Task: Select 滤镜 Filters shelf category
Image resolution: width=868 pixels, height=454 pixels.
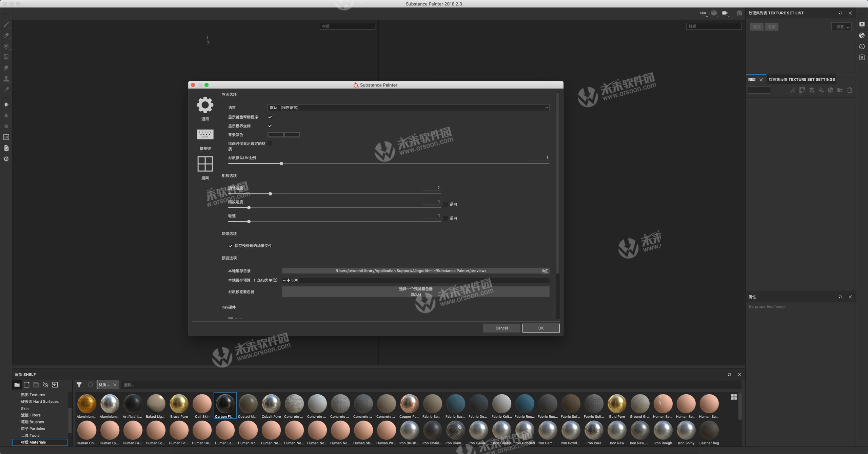Action: [x=31, y=415]
